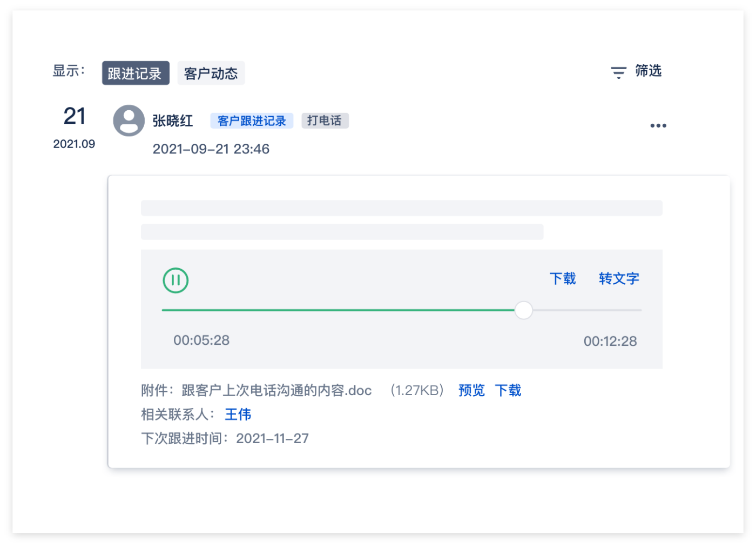Switch to the 跟进记录 tab
This screenshot has height=548, width=756.
[135, 73]
